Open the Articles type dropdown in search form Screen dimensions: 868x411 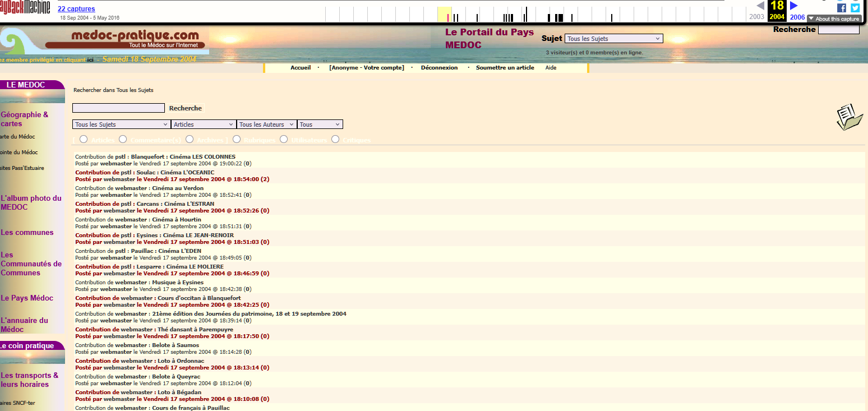[x=204, y=124]
